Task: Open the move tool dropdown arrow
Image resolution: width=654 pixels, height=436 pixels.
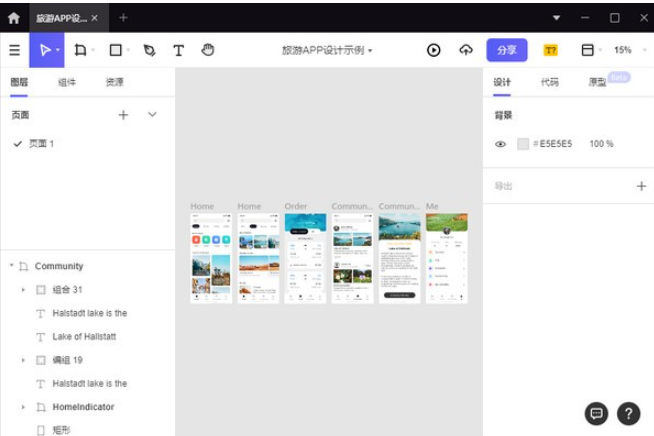Action: pos(58,50)
